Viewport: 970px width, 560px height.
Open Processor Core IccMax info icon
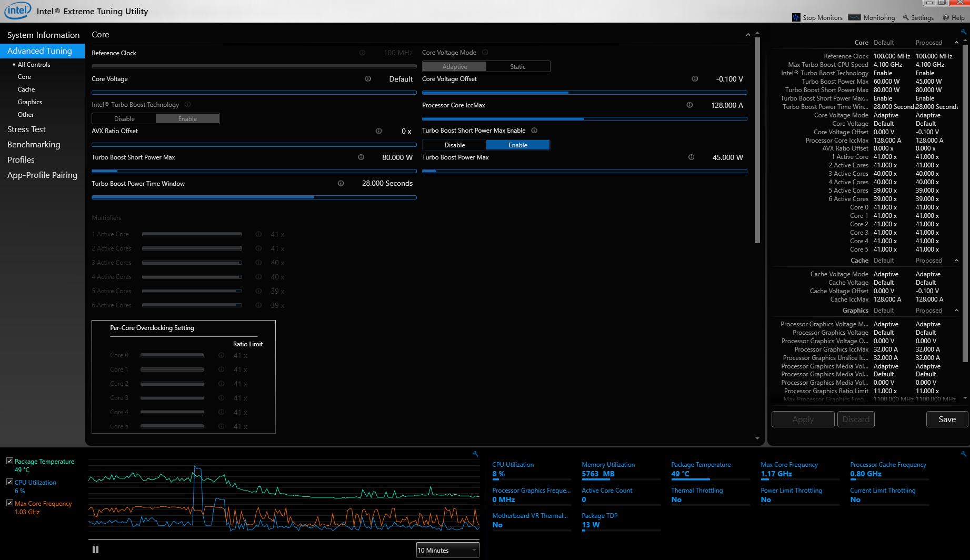coord(689,105)
